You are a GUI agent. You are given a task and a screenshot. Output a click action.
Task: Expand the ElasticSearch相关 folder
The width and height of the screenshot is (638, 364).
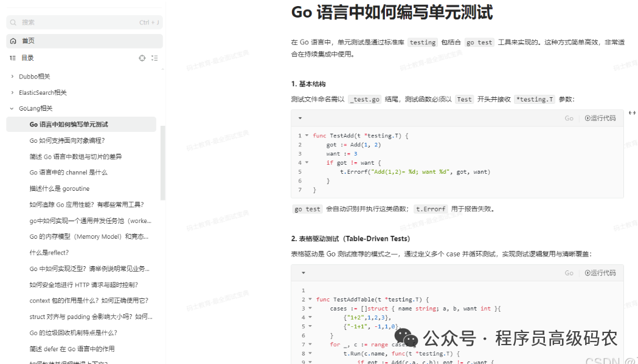click(12, 93)
